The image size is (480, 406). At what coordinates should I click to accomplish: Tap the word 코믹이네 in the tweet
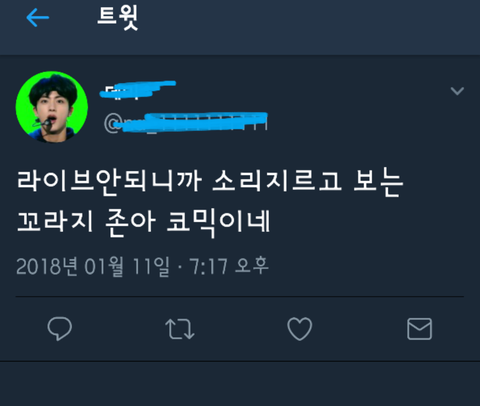point(218,222)
